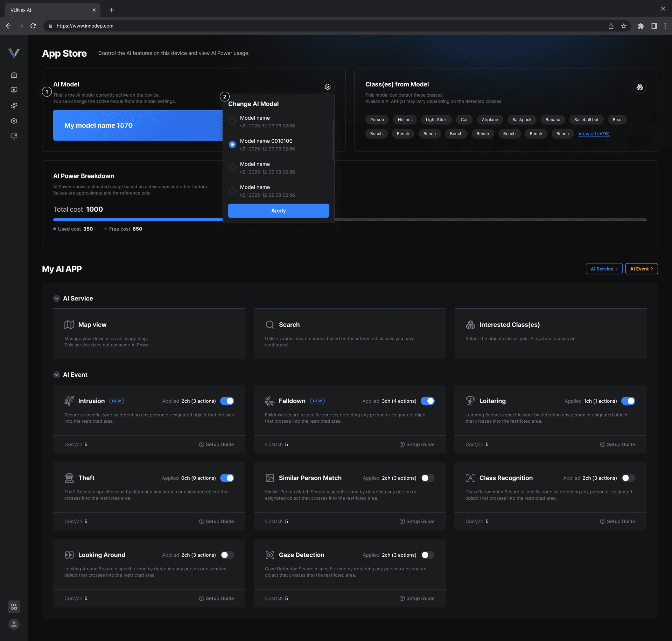Collapse the AI Event section
This screenshot has width=672, height=641.
click(57, 375)
